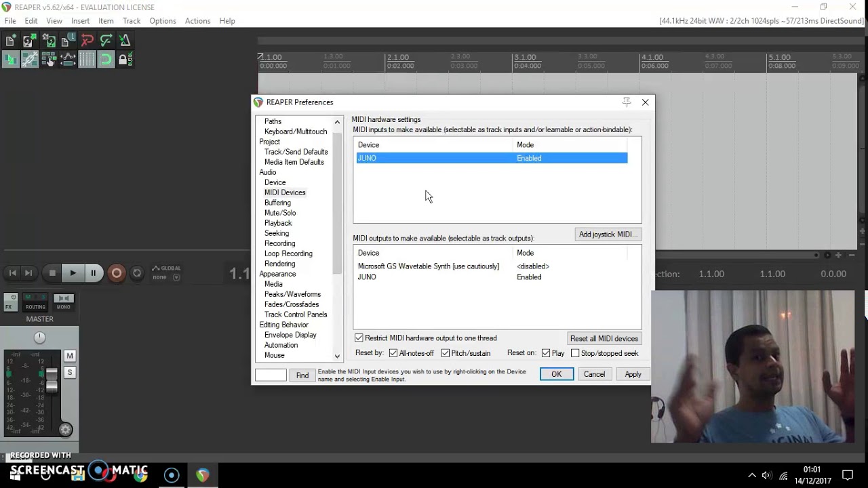Open the File menu
This screenshot has width=868, height=488.
[x=10, y=21]
